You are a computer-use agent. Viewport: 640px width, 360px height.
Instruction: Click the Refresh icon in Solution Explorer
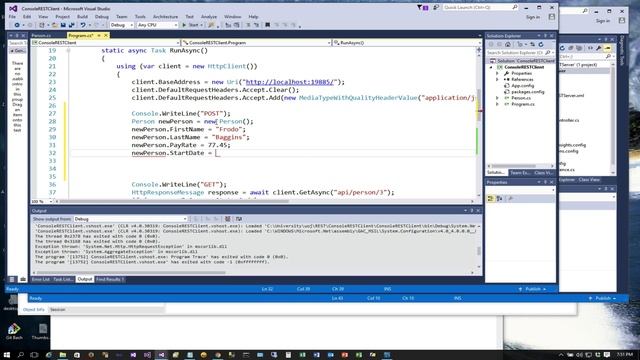pos(541,44)
